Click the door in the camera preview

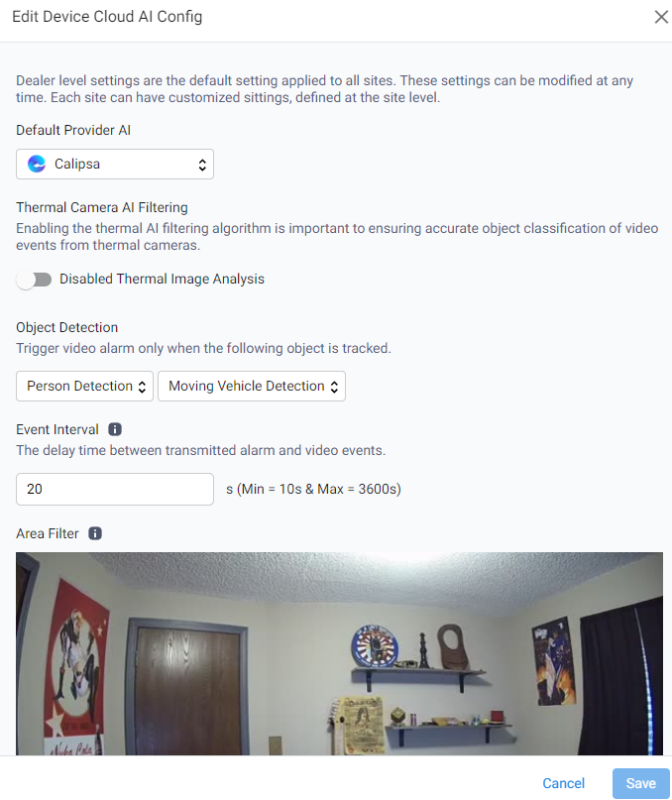tap(189, 691)
